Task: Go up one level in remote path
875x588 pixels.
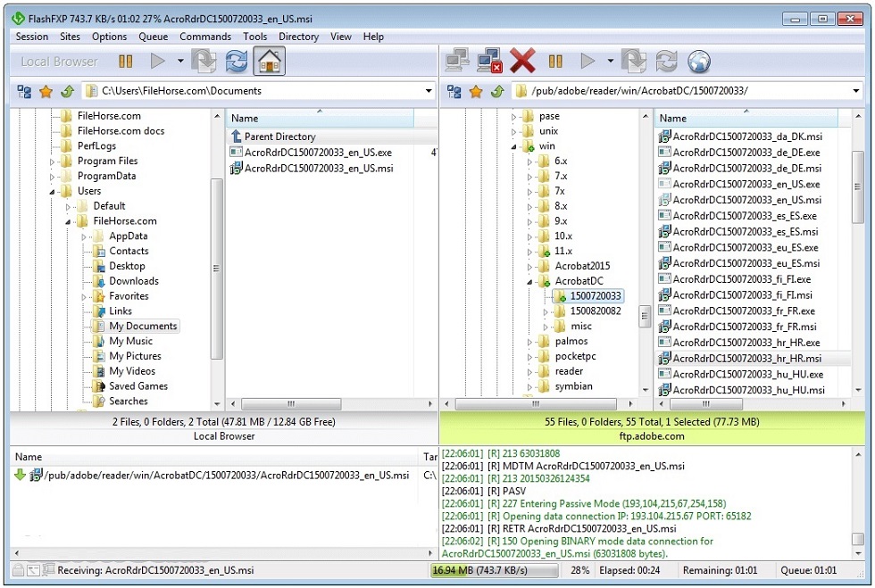Action: [498, 91]
